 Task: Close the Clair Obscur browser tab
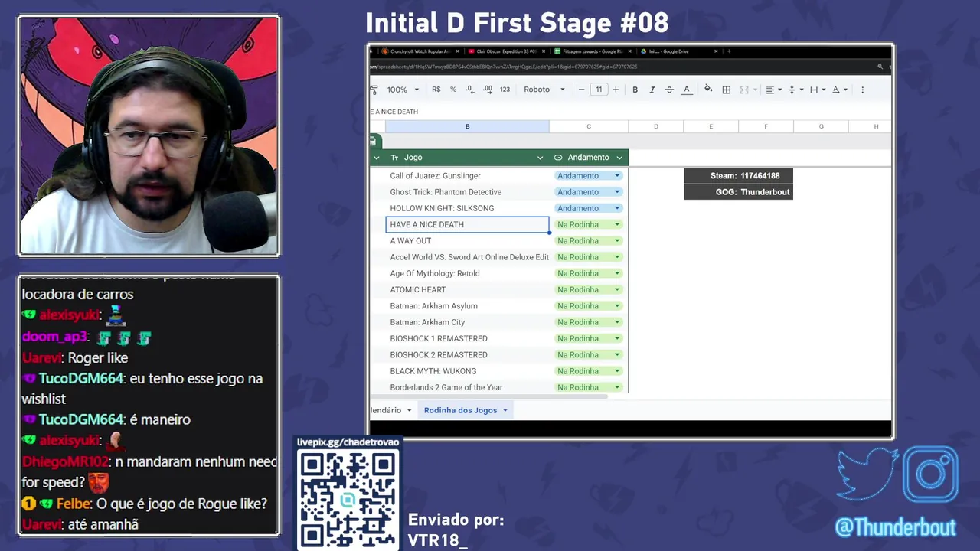click(544, 51)
